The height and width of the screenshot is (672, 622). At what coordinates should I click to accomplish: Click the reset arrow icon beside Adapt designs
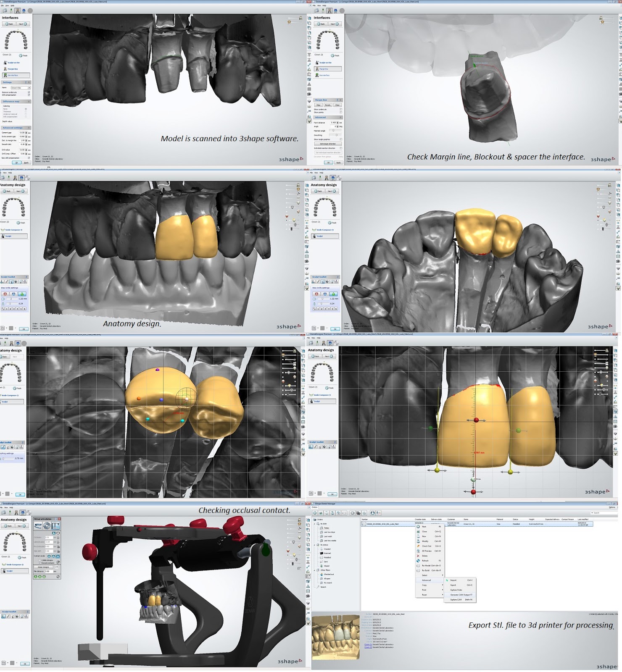[x=57, y=567]
